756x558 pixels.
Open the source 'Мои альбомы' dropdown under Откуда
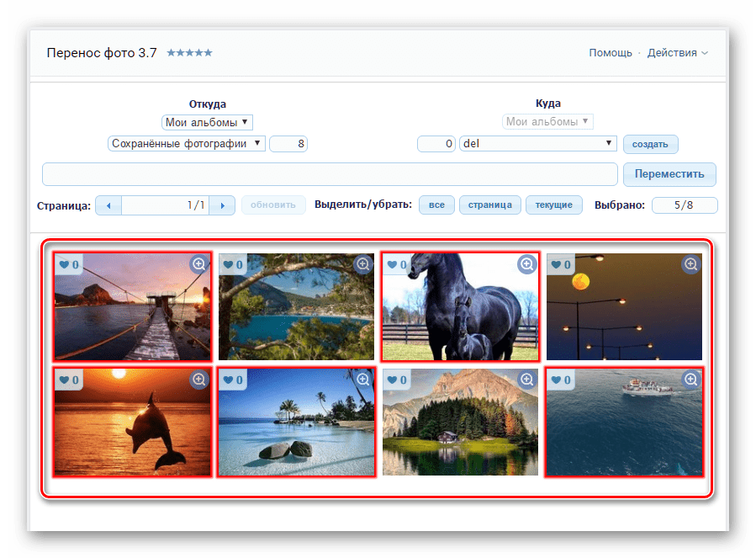[x=208, y=122]
